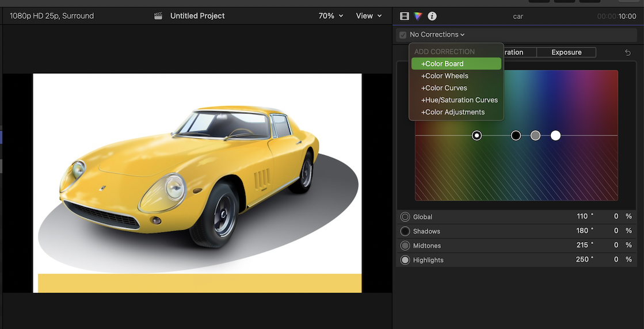Viewport: 644px width, 329px height.
Task: Add a Color Curves correction
Action: click(456, 88)
